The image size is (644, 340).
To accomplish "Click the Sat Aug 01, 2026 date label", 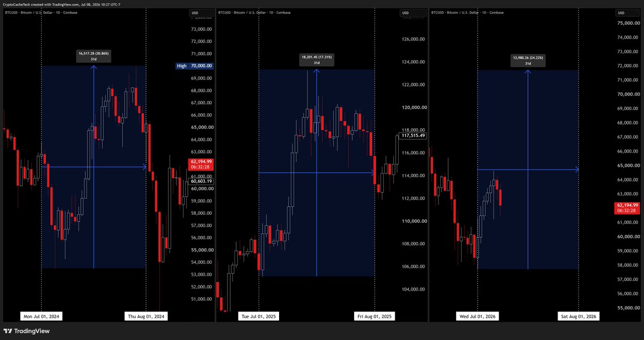I will 579,316.
